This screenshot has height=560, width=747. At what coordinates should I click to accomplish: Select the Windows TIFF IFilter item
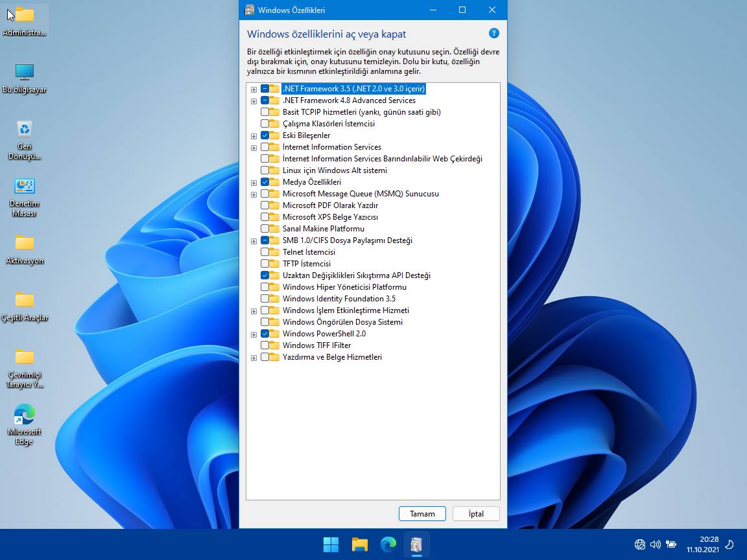316,345
